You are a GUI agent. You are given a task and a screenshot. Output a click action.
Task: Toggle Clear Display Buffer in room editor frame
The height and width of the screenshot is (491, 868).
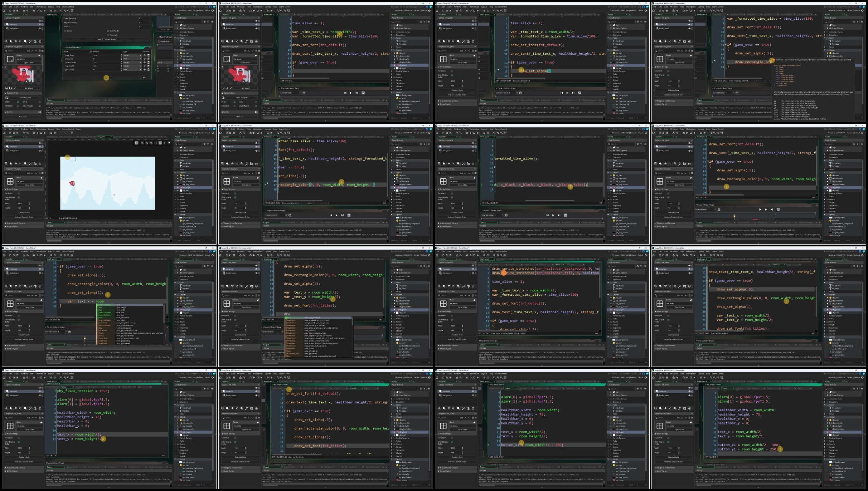[19, 197]
